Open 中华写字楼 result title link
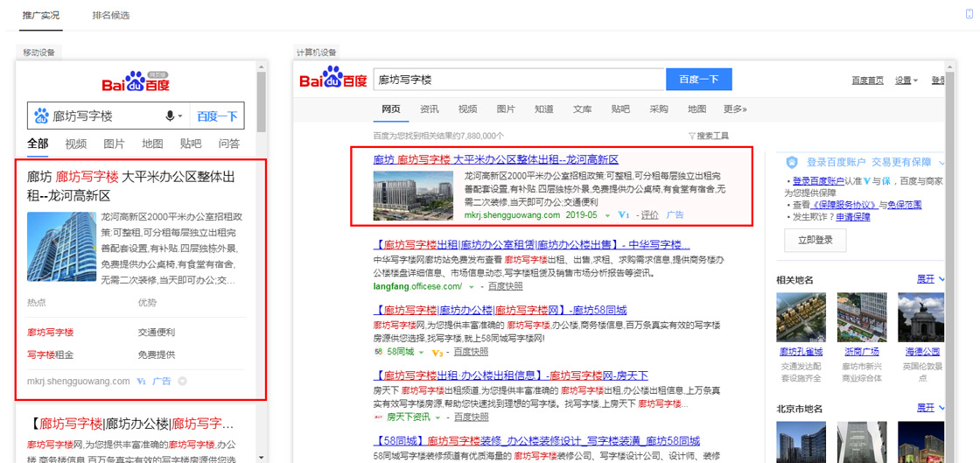The image size is (980, 463). click(532, 243)
